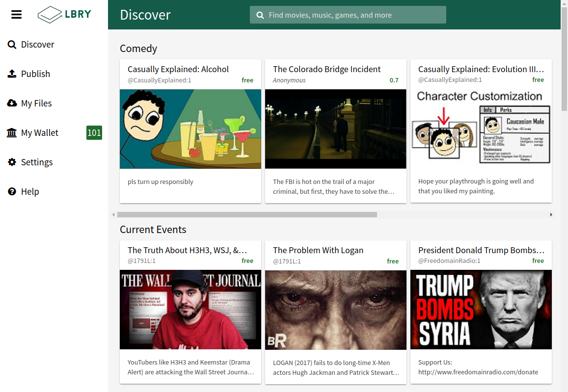
Task: Click free label on The Problem With Logan card
Action: (x=393, y=261)
